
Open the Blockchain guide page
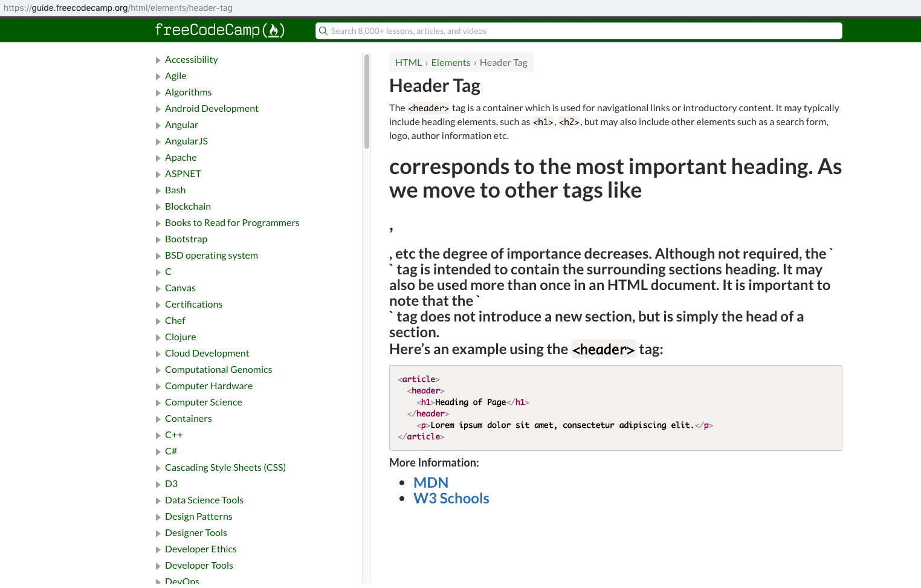[x=188, y=206]
